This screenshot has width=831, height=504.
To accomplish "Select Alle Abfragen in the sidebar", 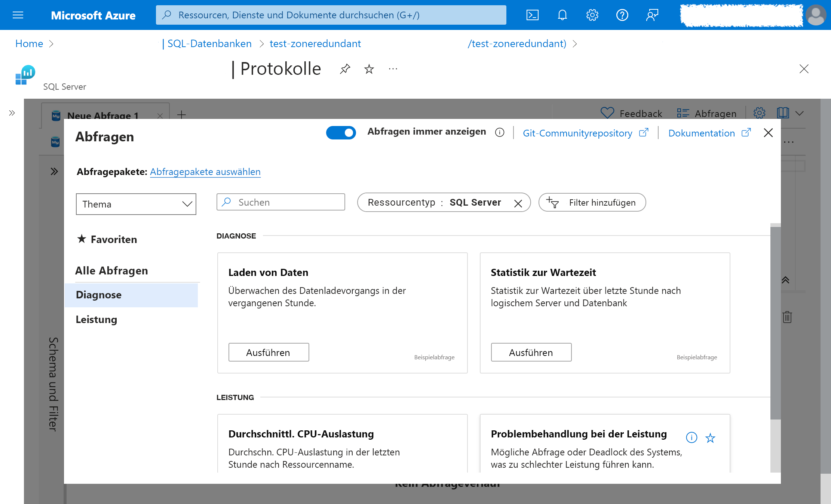I will point(111,270).
